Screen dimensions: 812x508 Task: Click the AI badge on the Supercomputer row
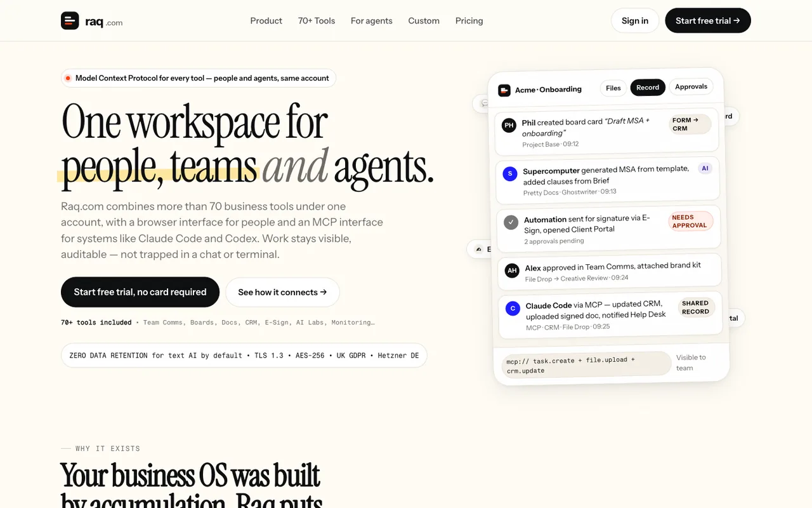coord(705,168)
